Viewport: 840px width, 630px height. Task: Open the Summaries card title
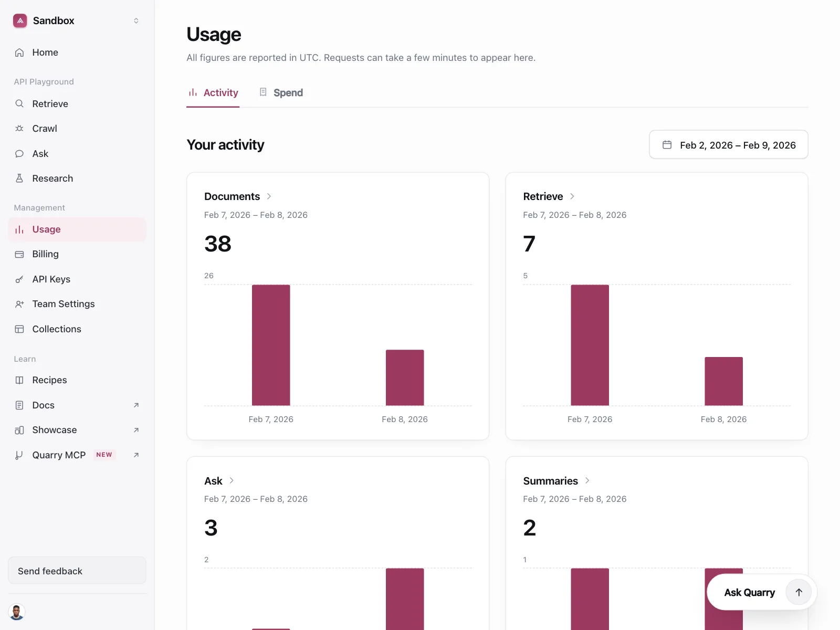[x=550, y=481]
